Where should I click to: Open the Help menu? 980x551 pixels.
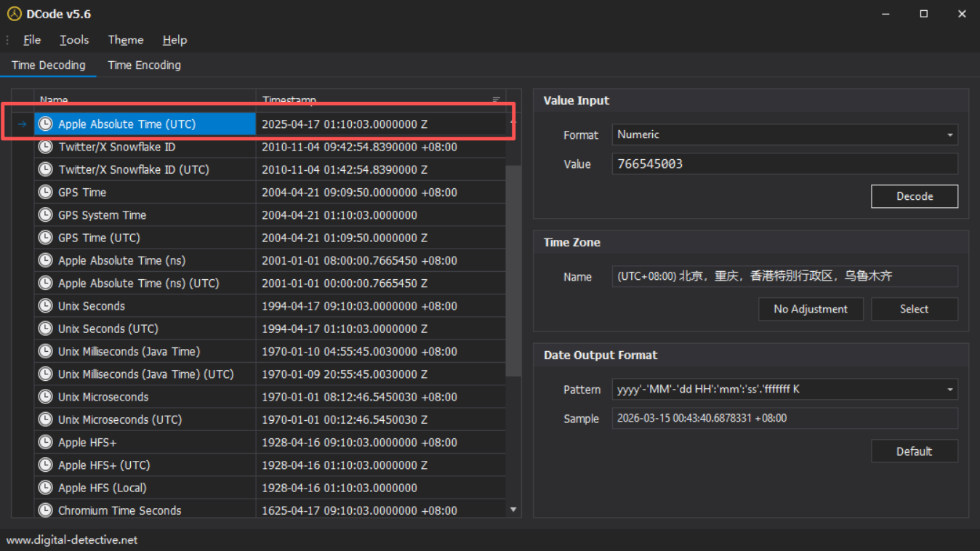[174, 40]
